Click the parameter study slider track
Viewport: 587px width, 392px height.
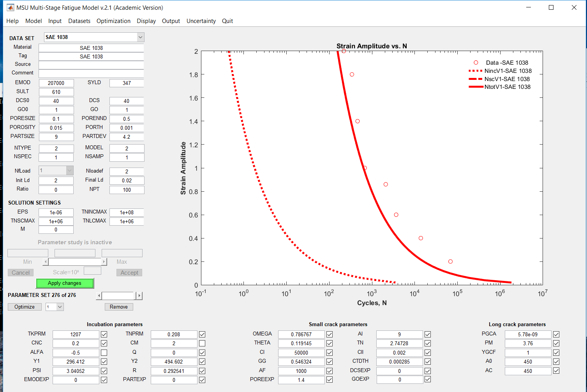pos(75,262)
